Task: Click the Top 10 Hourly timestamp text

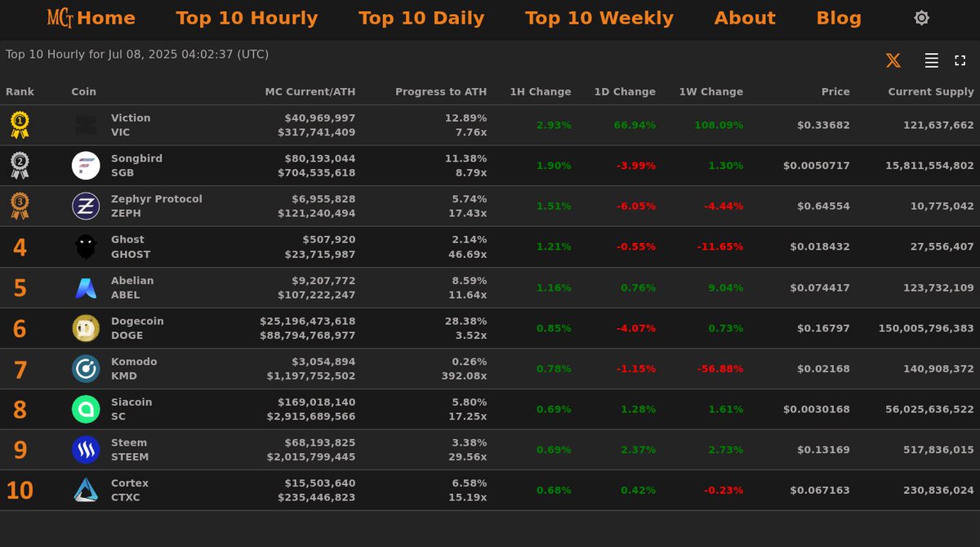Action: click(x=137, y=54)
